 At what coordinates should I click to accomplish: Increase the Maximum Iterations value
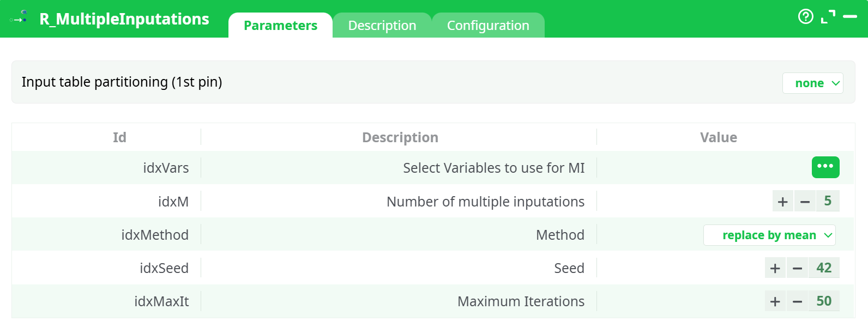tap(775, 301)
